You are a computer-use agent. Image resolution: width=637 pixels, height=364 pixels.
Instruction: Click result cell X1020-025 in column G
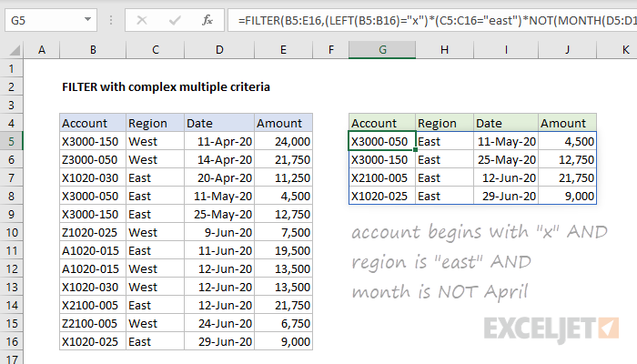coord(382,197)
